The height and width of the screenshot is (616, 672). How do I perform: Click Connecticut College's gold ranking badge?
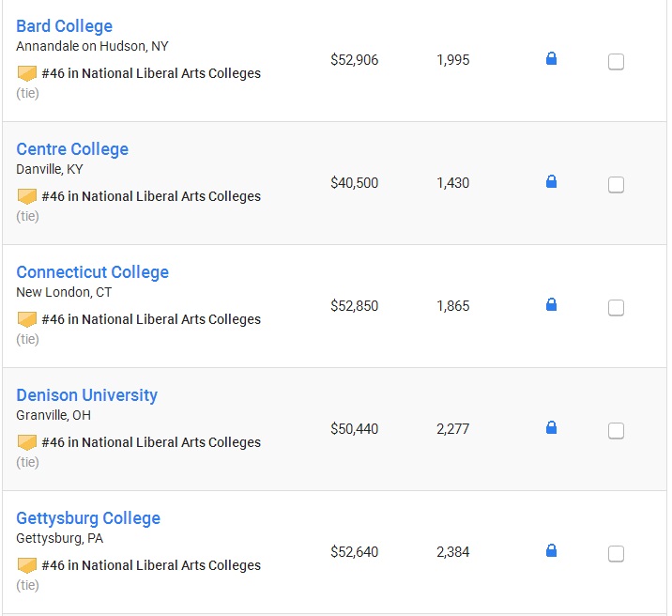(x=26, y=319)
